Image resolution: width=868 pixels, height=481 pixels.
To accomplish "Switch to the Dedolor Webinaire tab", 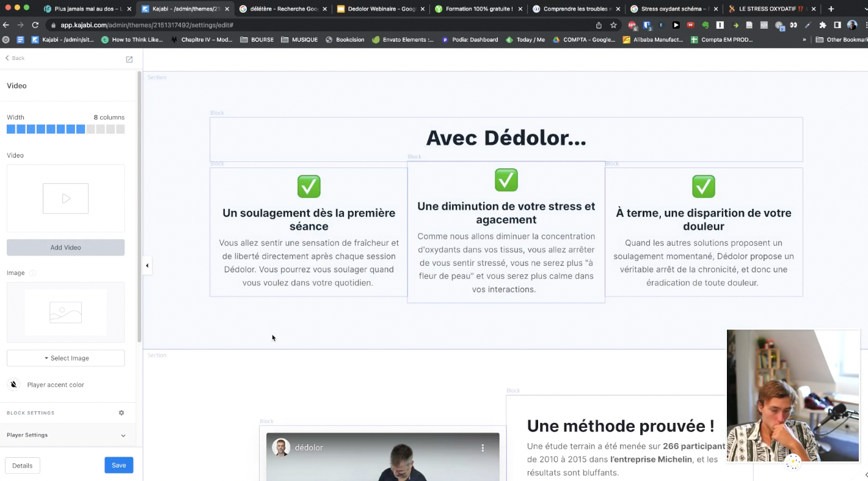I will click(x=379, y=9).
